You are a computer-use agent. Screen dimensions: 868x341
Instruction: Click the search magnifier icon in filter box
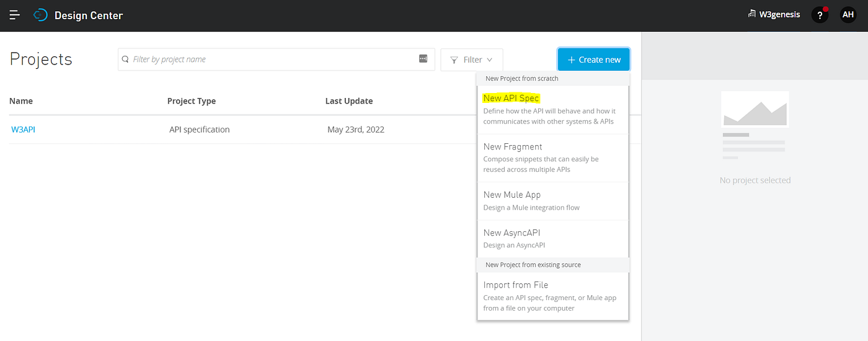[126, 60]
